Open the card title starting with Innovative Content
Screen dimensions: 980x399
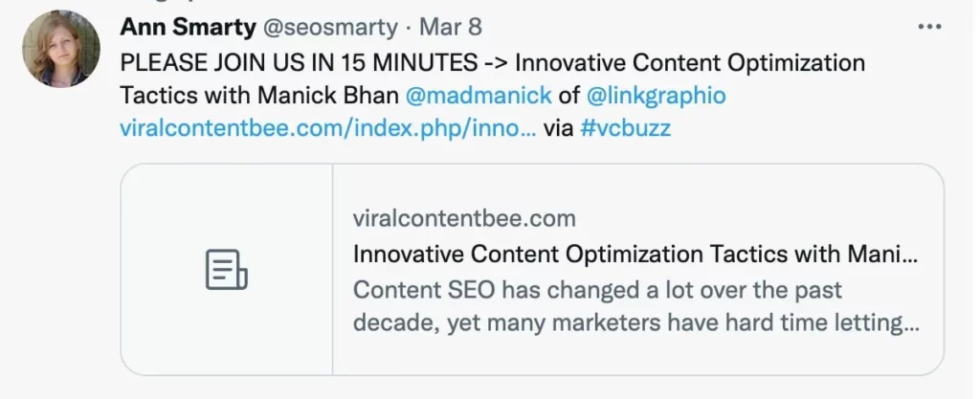click(x=635, y=255)
